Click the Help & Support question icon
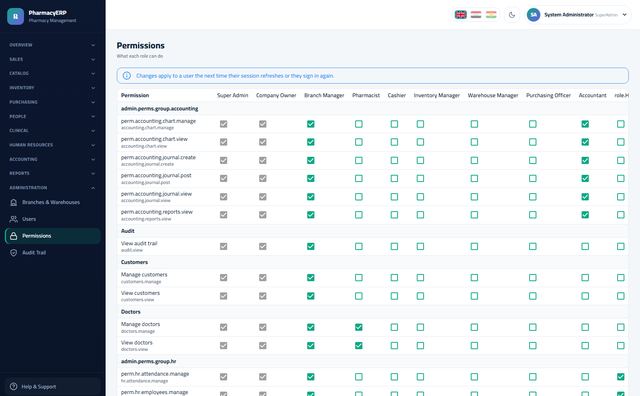Viewport: 640px width, 396px height. pyautogui.click(x=13, y=386)
